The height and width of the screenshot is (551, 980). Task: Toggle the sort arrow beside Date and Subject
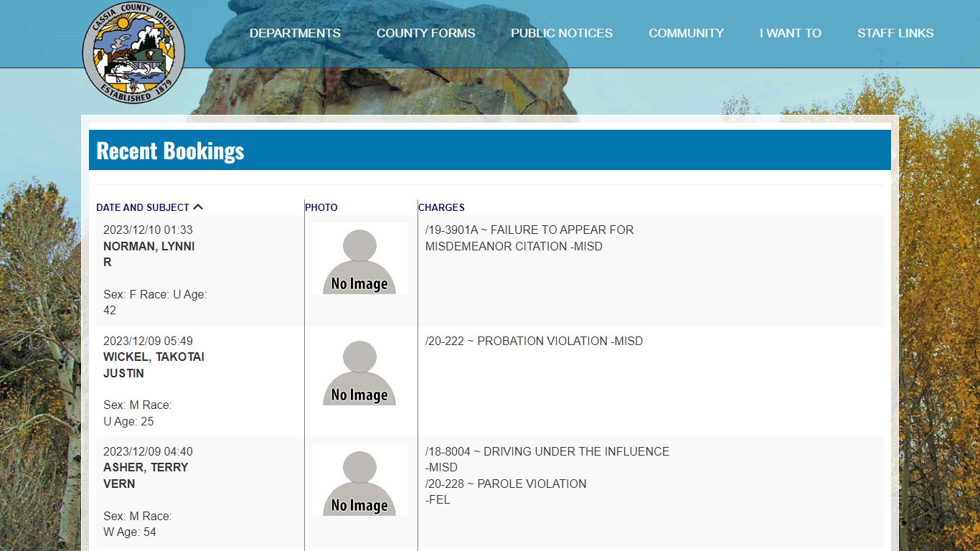[198, 207]
